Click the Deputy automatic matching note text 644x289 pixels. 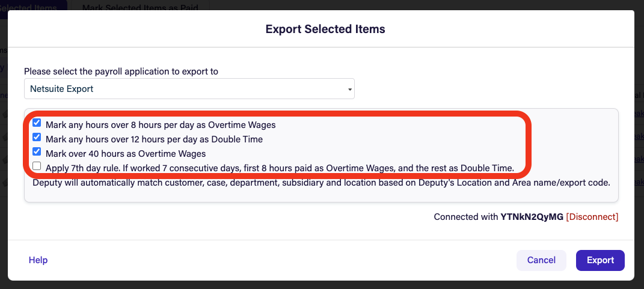point(321,183)
